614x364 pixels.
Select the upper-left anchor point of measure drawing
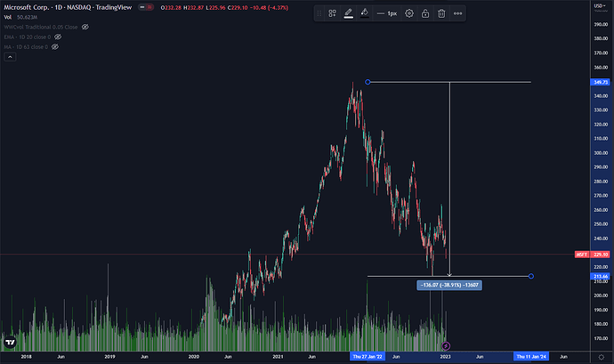coord(368,82)
